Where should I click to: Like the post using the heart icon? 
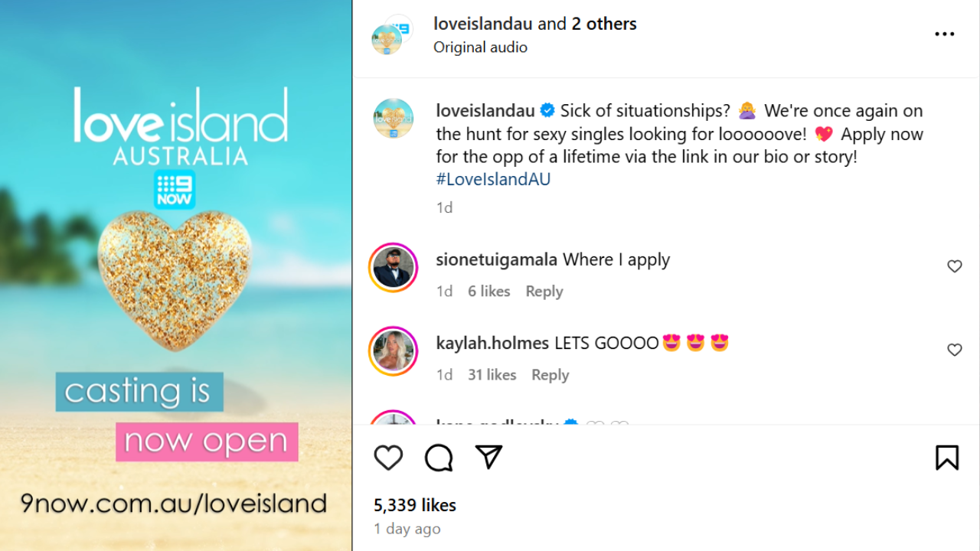click(388, 457)
